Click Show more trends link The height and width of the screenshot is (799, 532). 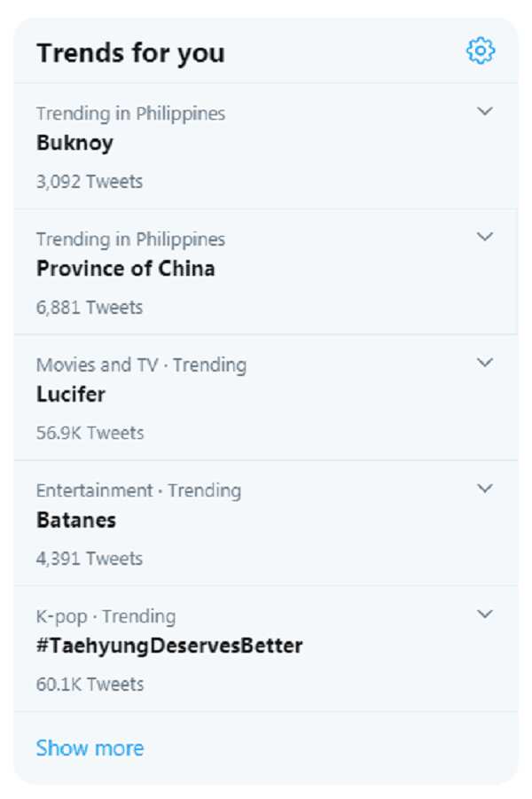click(x=90, y=748)
